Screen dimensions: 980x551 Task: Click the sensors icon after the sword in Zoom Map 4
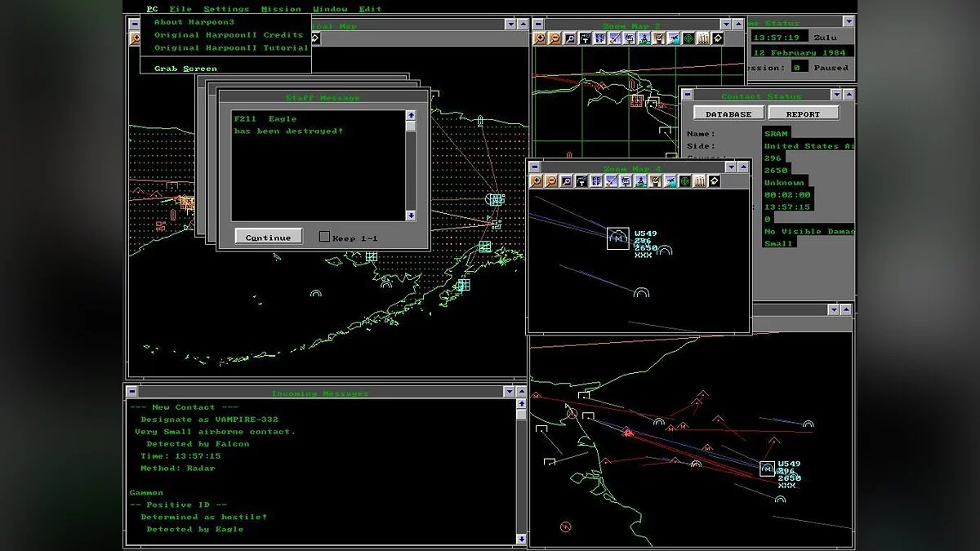pyautogui.click(x=626, y=181)
